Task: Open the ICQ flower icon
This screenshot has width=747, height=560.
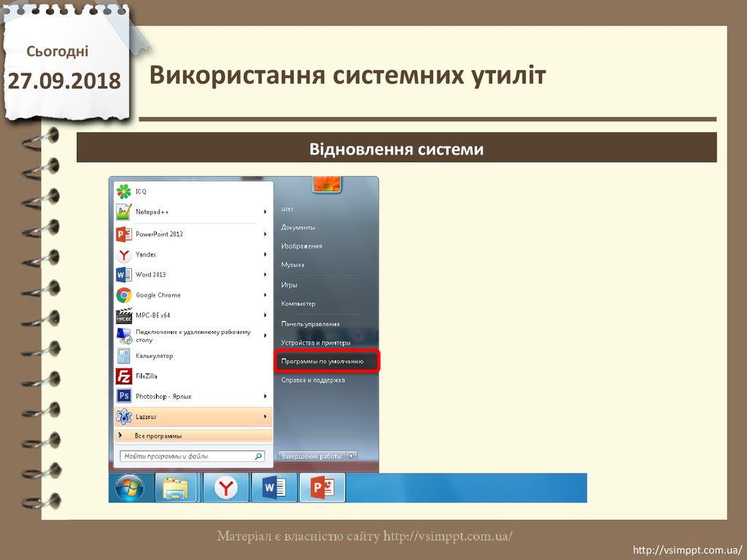Action: (123, 192)
